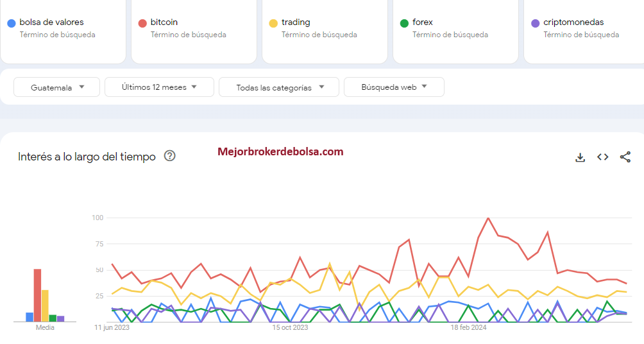Click the 11 jun 2023 axis label
Screen dimensions: 644x344
112,327
